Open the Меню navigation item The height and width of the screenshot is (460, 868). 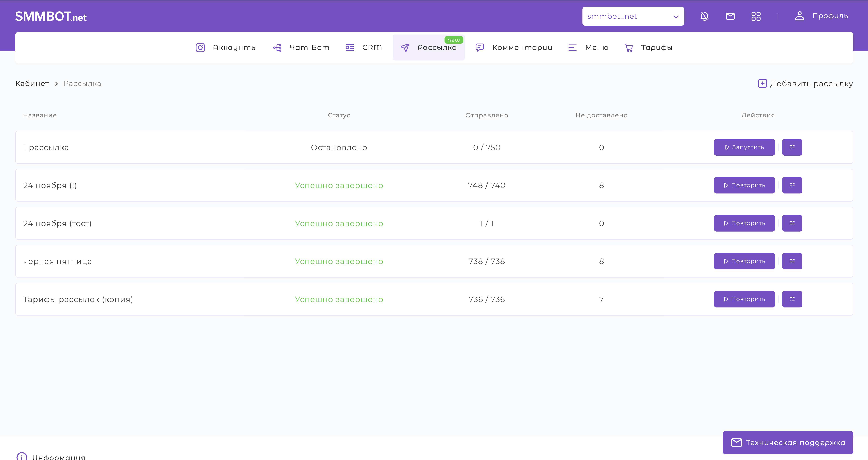(x=588, y=48)
